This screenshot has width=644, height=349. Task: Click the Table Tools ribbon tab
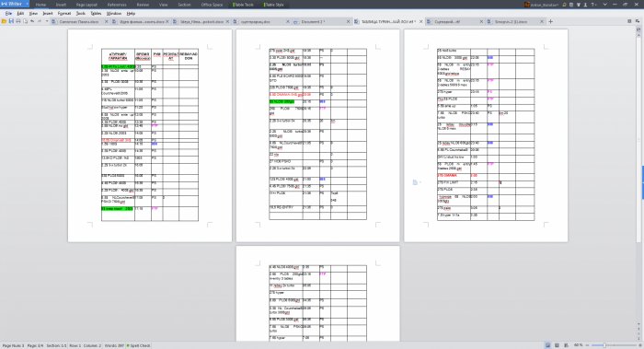pyautogui.click(x=243, y=5)
